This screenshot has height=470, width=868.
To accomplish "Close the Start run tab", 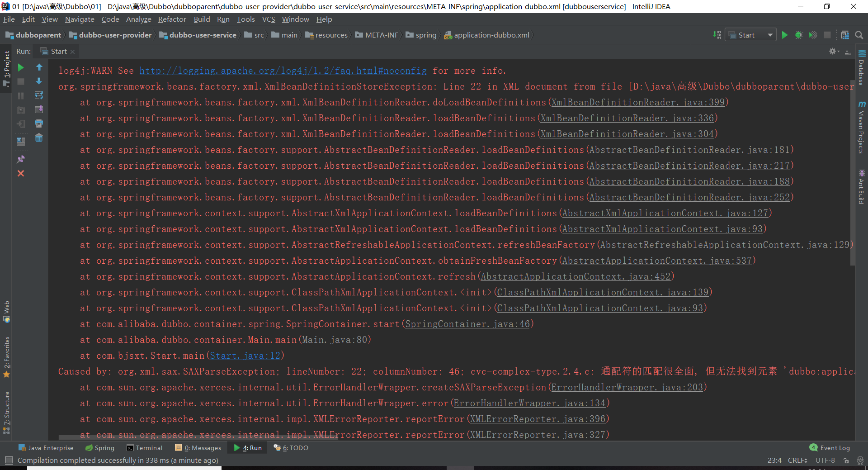I will pos(72,52).
